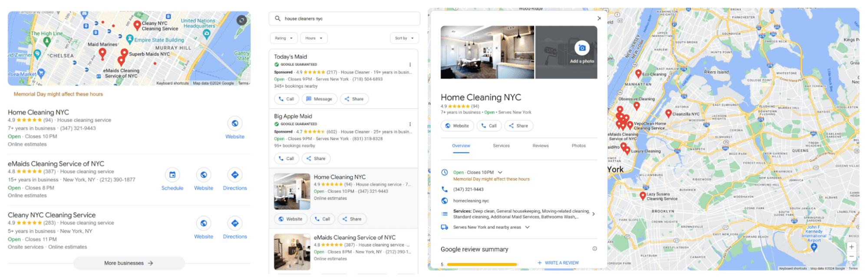868x277 pixels.
Task: Switch to the Overview tab
Action: coord(461,146)
